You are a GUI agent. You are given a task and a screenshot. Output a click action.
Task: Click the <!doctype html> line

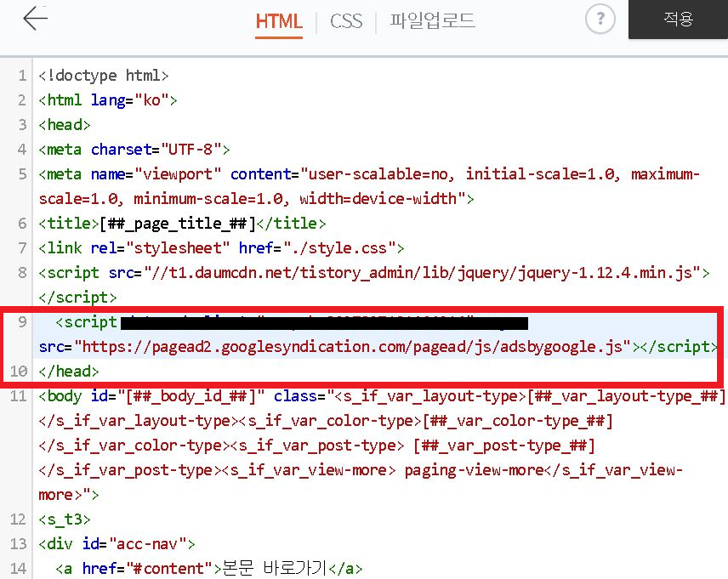tap(104, 75)
